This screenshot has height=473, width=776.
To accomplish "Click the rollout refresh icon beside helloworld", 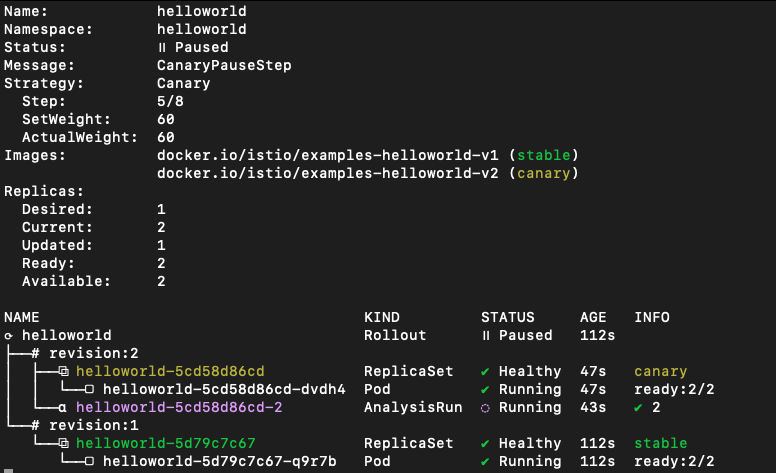I will 8,336.
